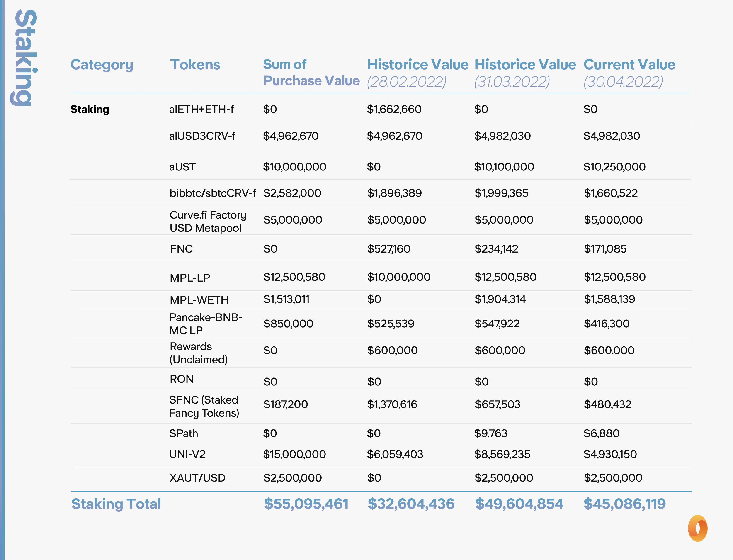Click total current value $45,086,119
Image resolution: width=733 pixels, height=560 pixels.
coord(625,504)
